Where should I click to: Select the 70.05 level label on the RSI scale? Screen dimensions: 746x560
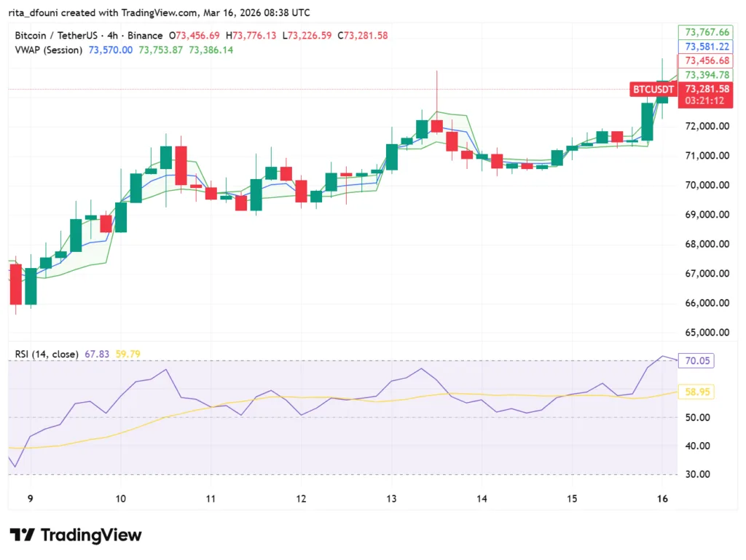point(696,360)
